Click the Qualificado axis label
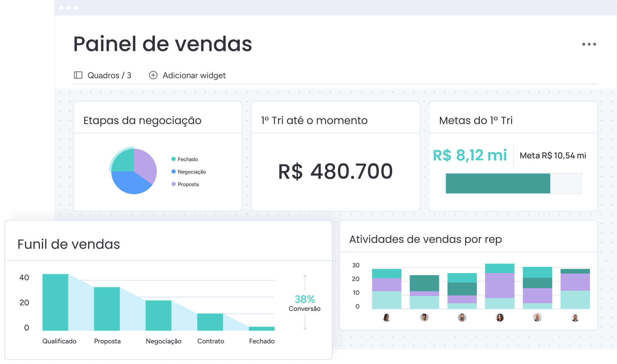This screenshot has width=617, height=364. pos(59,341)
